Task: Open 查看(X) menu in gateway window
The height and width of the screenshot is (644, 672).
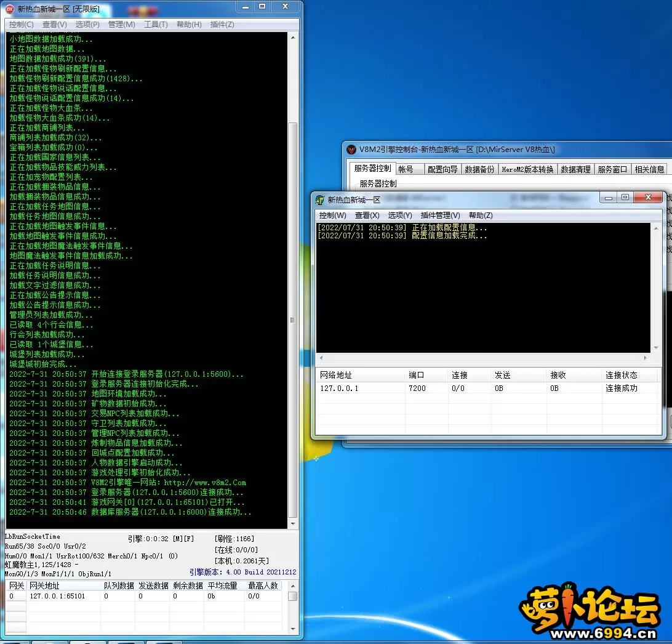Action: tap(367, 215)
